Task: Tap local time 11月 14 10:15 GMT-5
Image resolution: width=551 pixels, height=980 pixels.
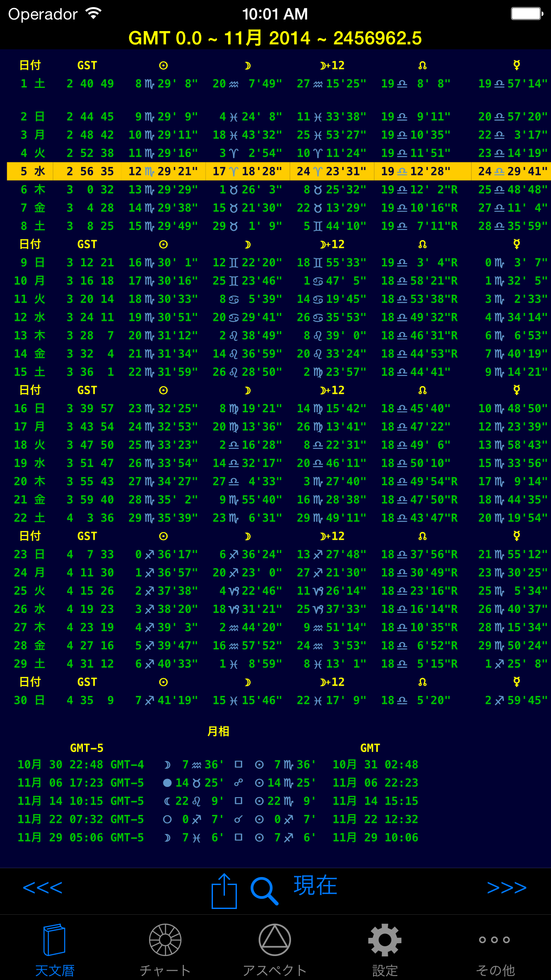Action: tap(81, 802)
